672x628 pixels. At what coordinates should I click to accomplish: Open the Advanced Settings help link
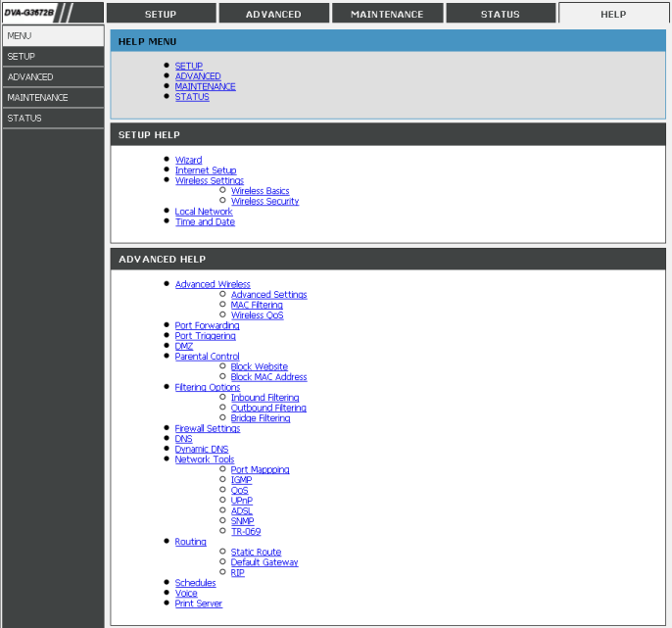tap(268, 295)
